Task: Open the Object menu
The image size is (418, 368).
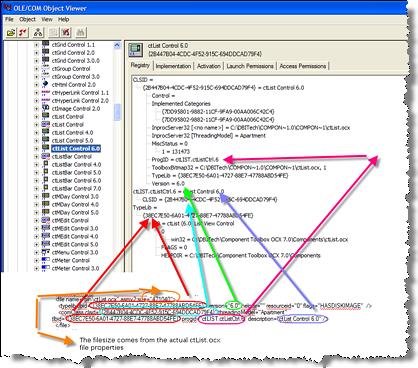Action: coord(27,19)
